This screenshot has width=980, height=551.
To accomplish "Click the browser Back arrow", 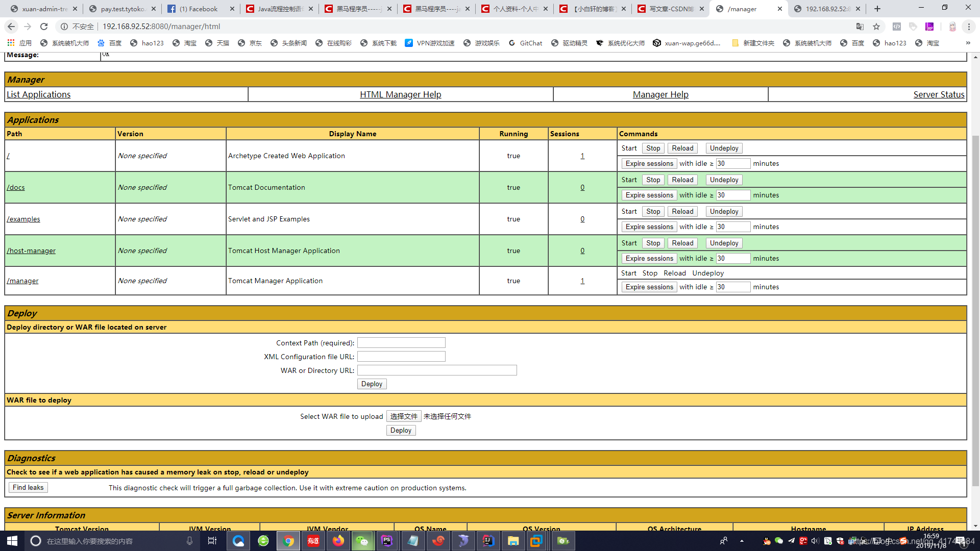I will (11, 27).
